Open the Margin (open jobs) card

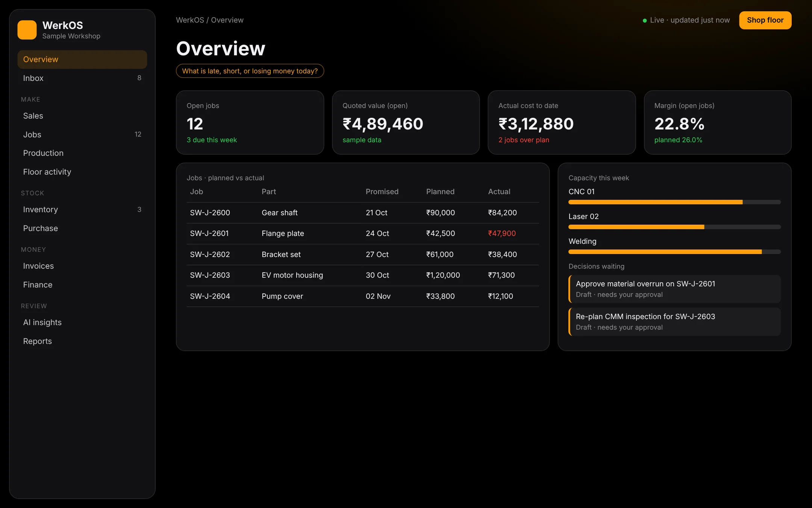tap(718, 122)
